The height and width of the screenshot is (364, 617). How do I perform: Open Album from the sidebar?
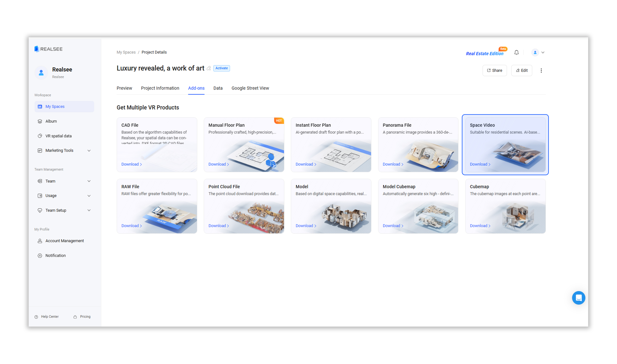[51, 121]
